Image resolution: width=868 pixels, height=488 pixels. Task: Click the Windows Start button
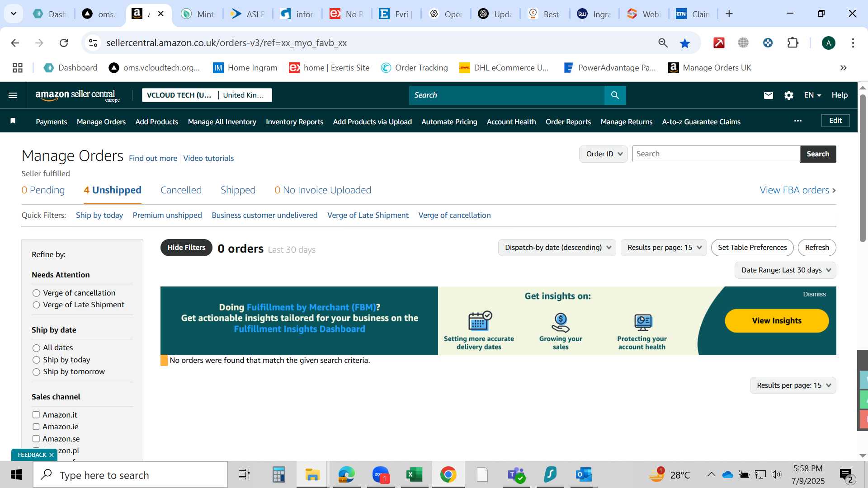pyautogui.click(x=16, y=475)
